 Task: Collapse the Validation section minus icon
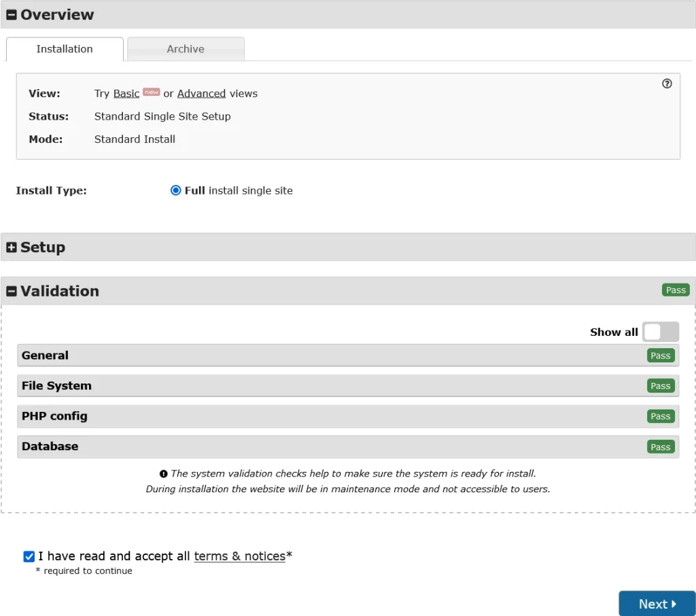pos(12,291)
